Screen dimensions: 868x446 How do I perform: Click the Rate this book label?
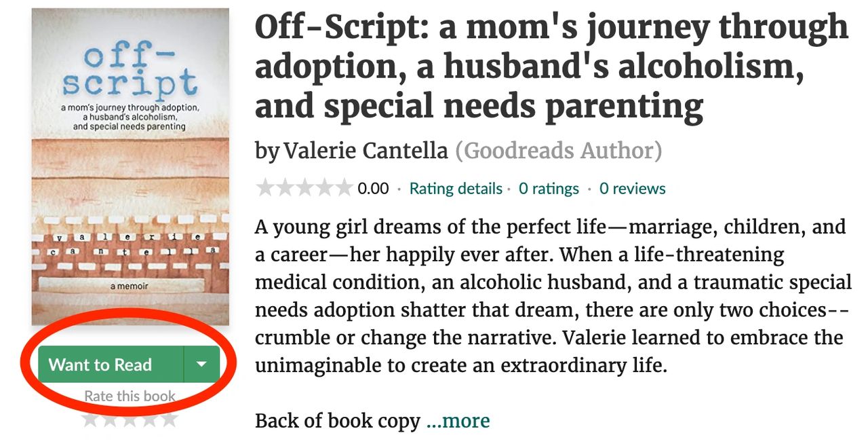(x=130, y=396)
